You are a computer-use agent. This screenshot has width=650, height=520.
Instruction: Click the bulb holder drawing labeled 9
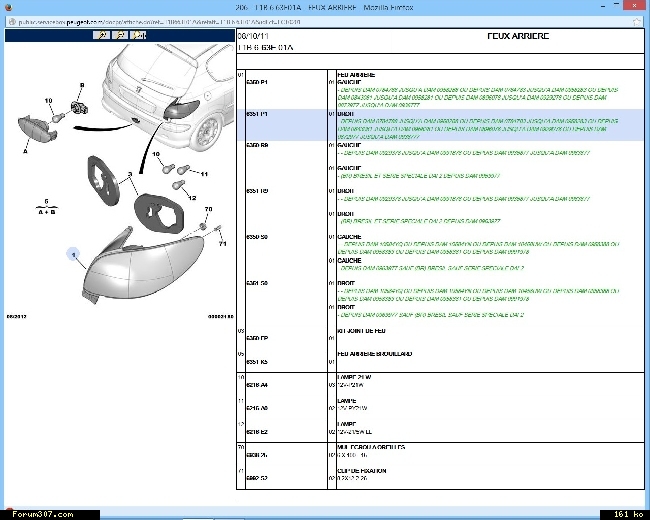79,108
